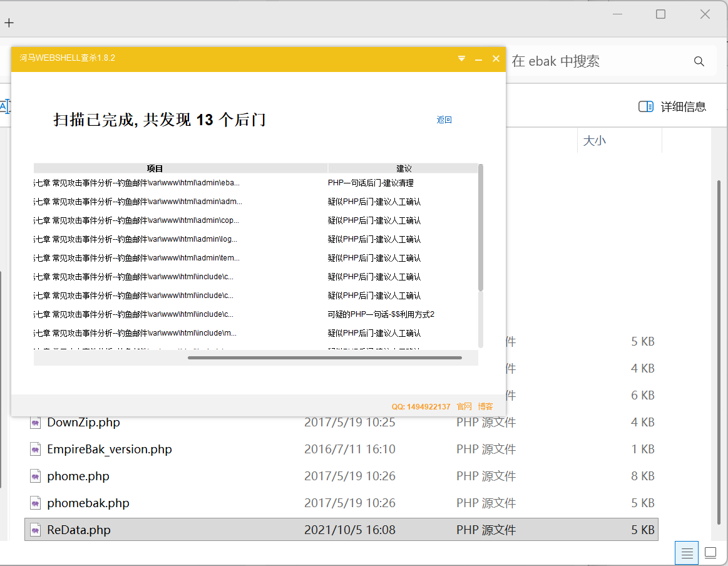The height and width of the screenshot is (566, 728).
Task: Click the phomebak.php file icon
Action: point(36,503)
